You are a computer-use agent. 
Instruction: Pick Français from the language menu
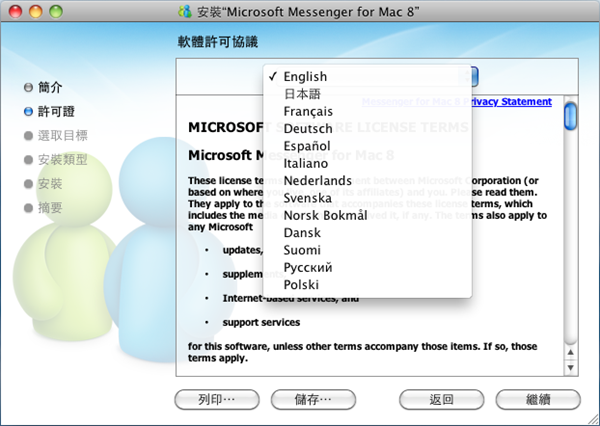[x=367, y=111]
